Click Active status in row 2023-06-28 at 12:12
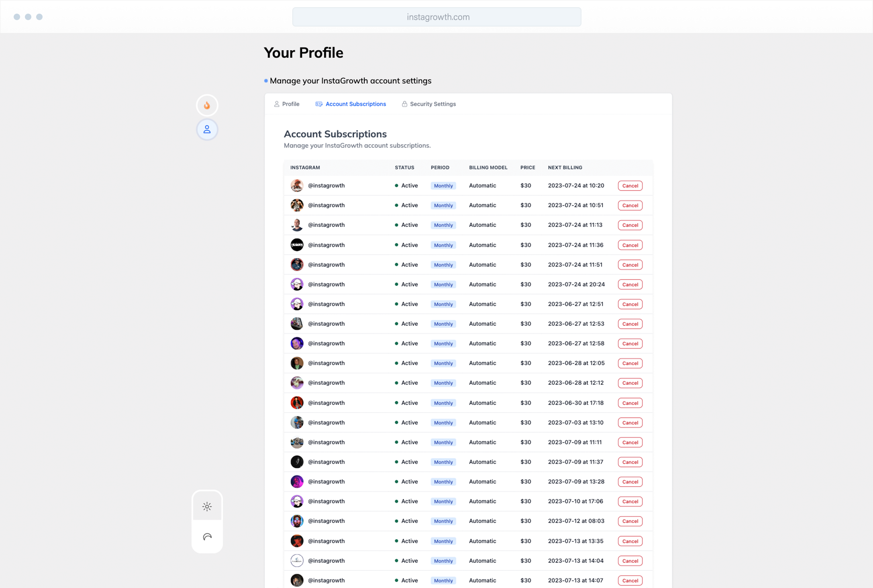Screen dimensions: 873x588 pyautogui.click(x=406, y=383)
